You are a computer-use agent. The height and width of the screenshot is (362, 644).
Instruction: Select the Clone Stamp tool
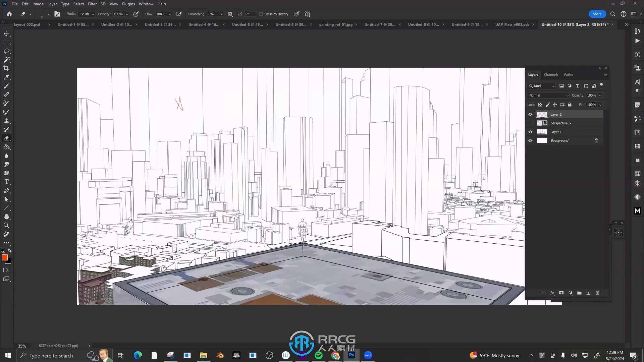tap(6, 121)
